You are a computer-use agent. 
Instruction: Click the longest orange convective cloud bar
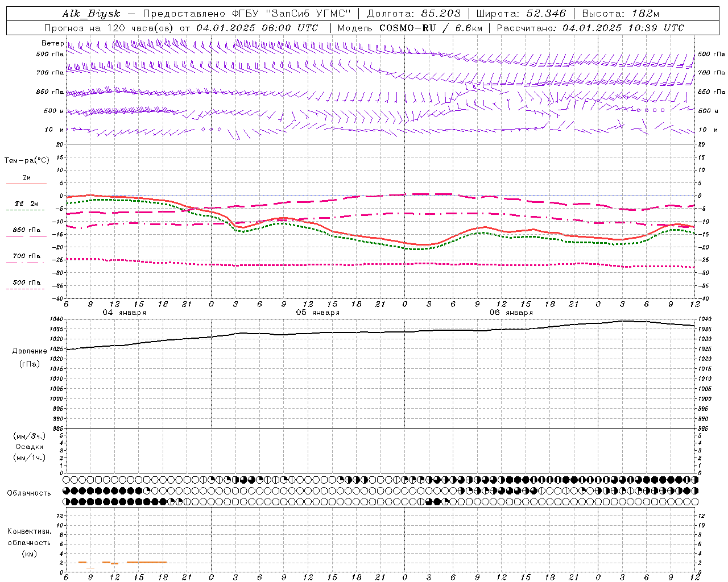pyautogui.click(x=147, y=562)
